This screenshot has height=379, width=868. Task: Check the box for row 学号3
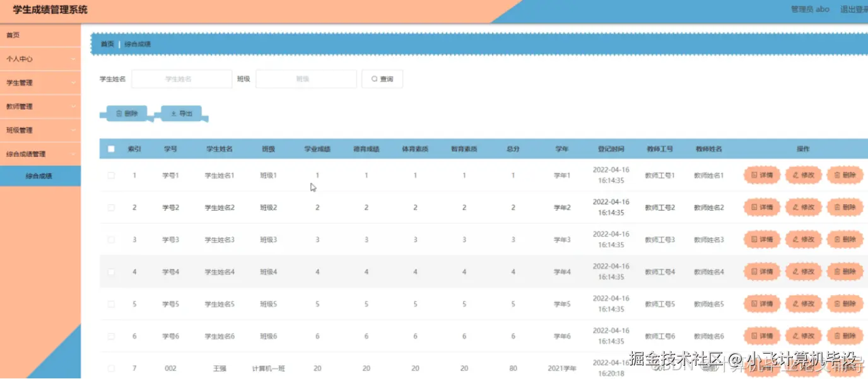111,240
